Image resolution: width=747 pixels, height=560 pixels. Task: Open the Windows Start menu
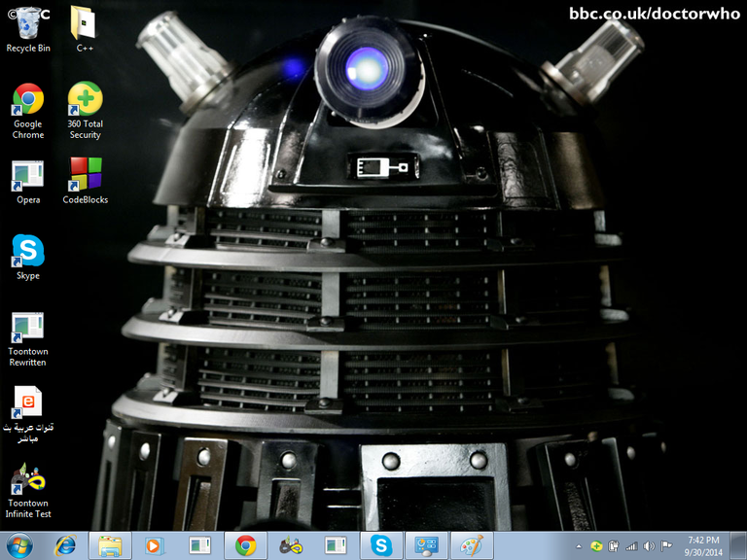point(19,545)
